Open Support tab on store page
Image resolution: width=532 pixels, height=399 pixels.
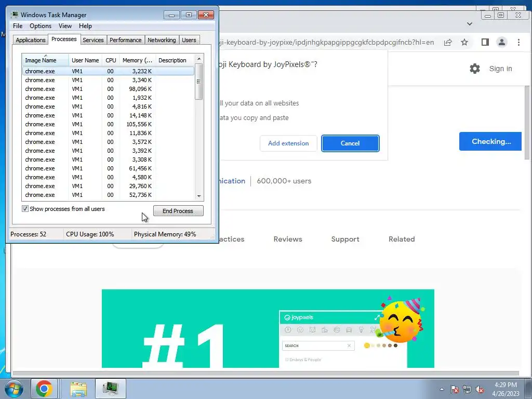pyautogui.click(x=345, y=239)
